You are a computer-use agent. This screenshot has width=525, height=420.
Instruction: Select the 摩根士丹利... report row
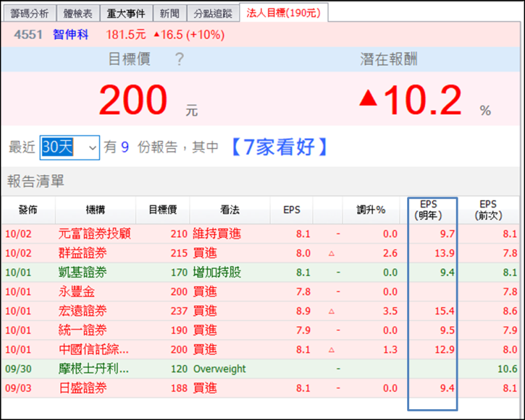coord(261,369)
